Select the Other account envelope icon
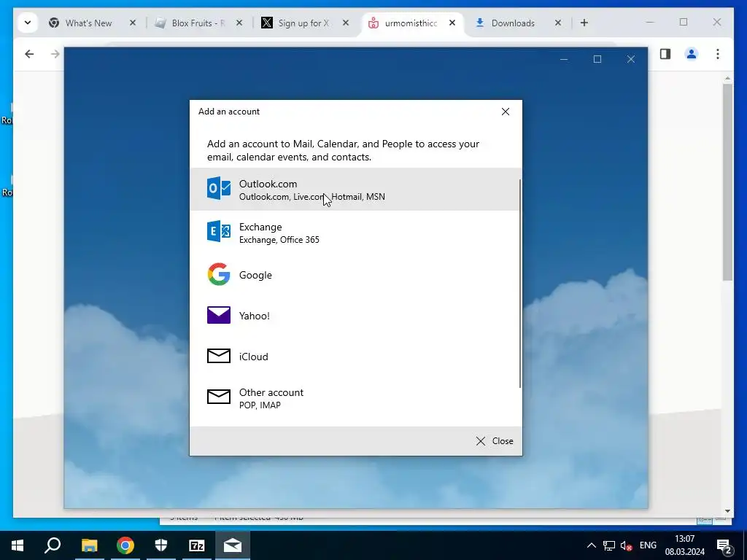The image size is (747, 560). (x=219, y=396)
